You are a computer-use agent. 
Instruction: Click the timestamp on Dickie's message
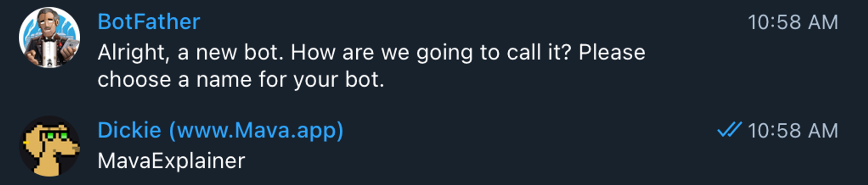click(x=792, y=131)
